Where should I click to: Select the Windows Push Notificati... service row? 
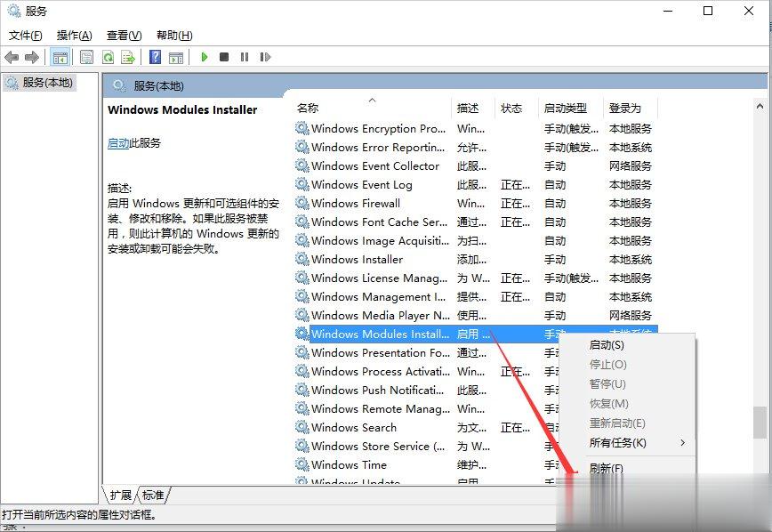pyautogui.click(x=426, y=391)
